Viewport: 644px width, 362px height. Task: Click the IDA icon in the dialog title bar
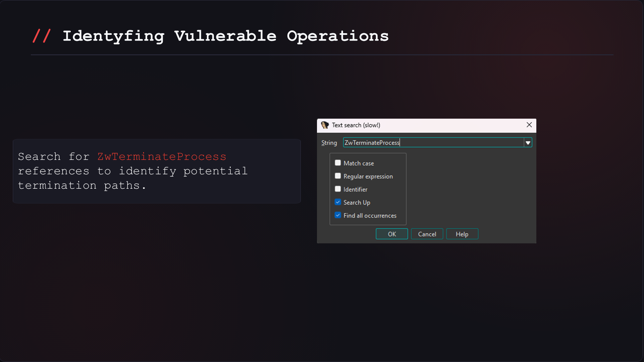325,125
